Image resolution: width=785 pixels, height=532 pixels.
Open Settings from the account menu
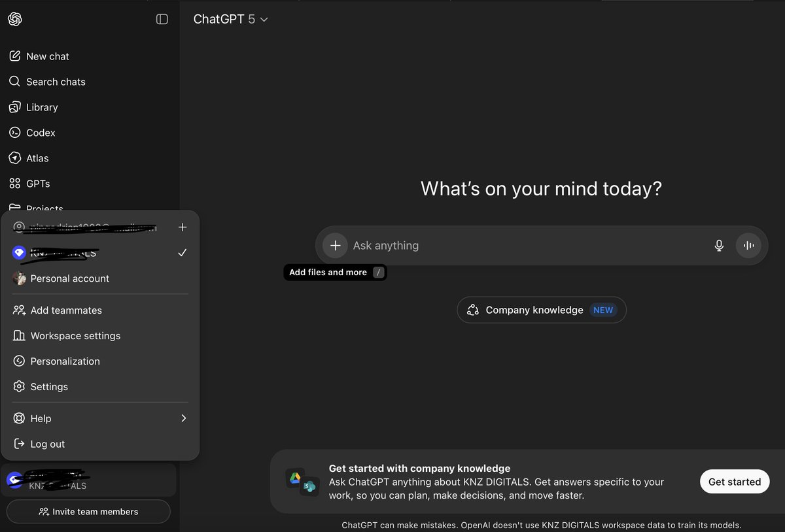pos(100,387)
